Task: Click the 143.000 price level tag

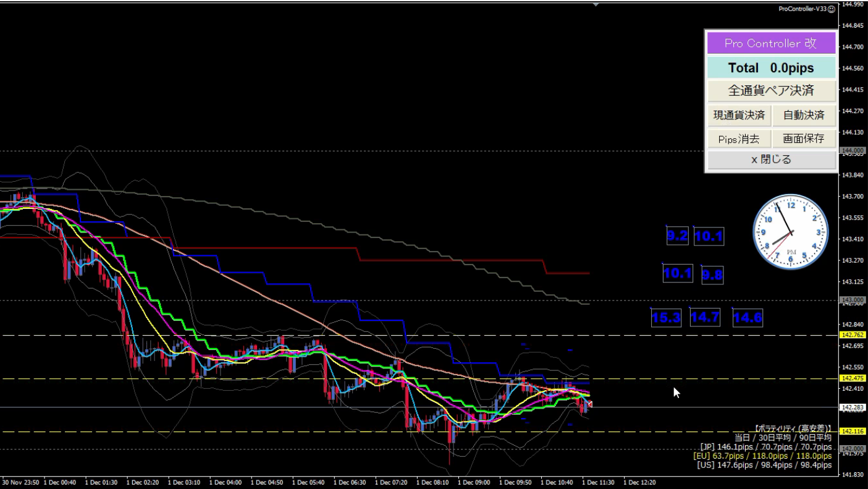Action: pyautogui.click(x=853, y=300)
